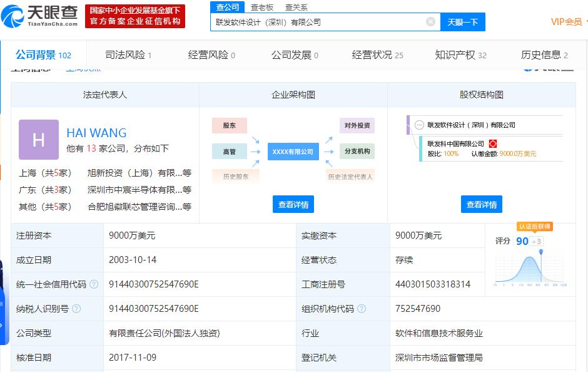The width and height of the screenshot is (588, 372).
Task: Select the 实缴资本 value 9000万美元
Action: [x=418, y=235]
